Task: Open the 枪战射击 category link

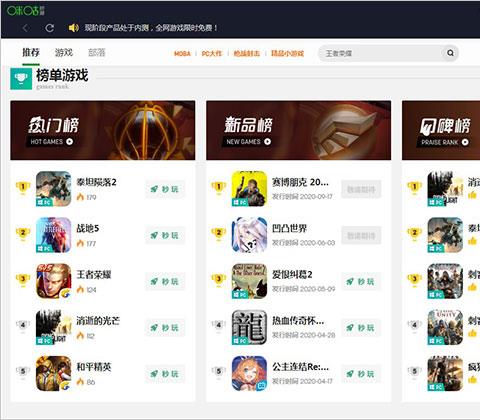Action: pos(246,53)
